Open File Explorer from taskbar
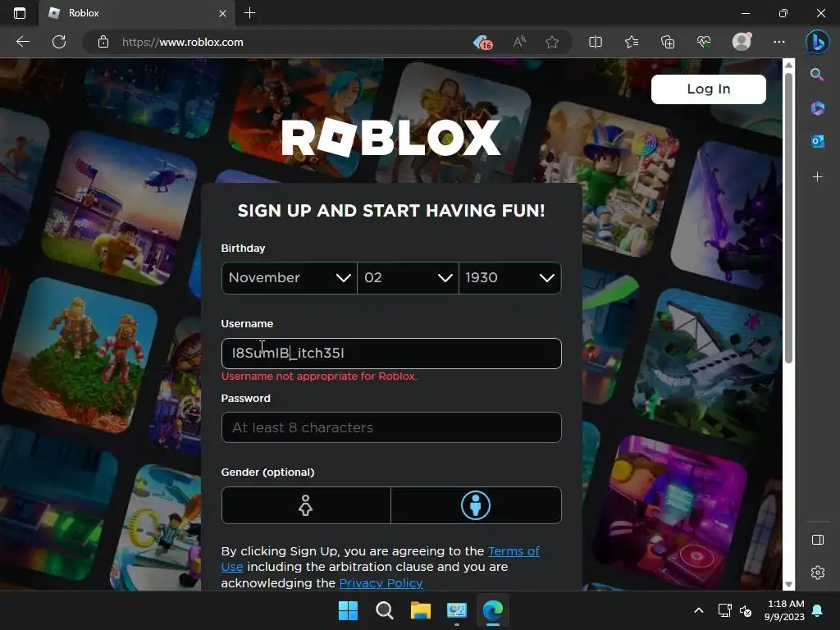This screenshot has width=840, height=630. click(421, 610)
